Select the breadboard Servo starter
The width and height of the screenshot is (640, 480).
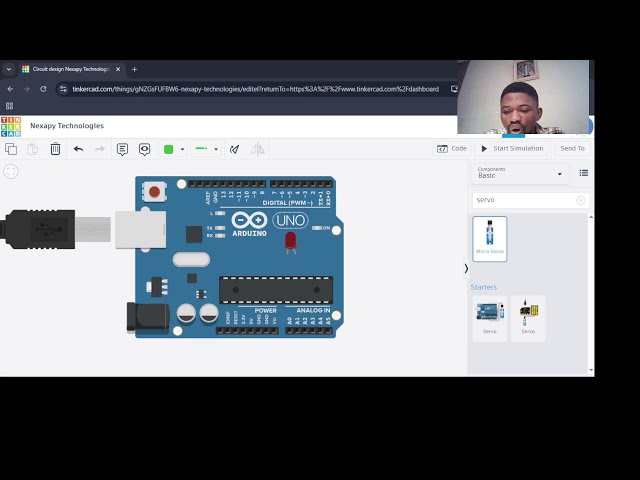click(x=528, y=318)
